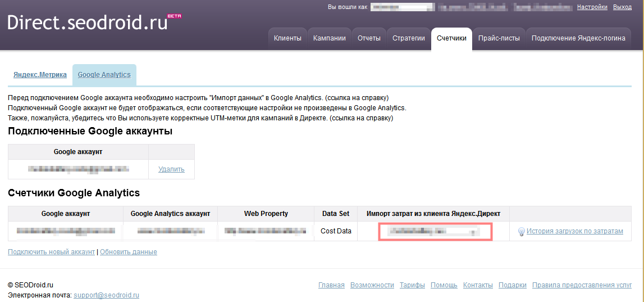Click Подключенные Google аккаунты heading
Screen dimensions: 644x302
point(90,131)
